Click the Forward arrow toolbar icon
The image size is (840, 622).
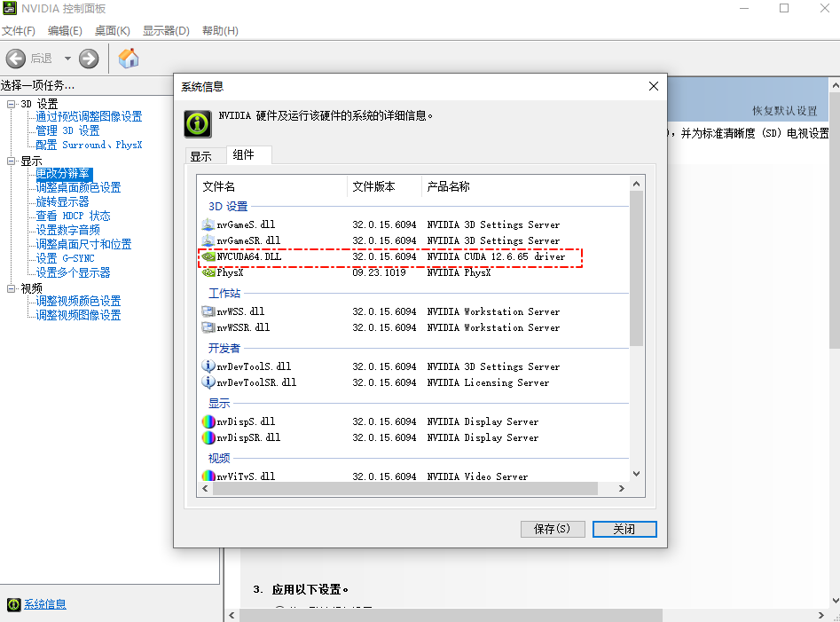tap(89, 59)
